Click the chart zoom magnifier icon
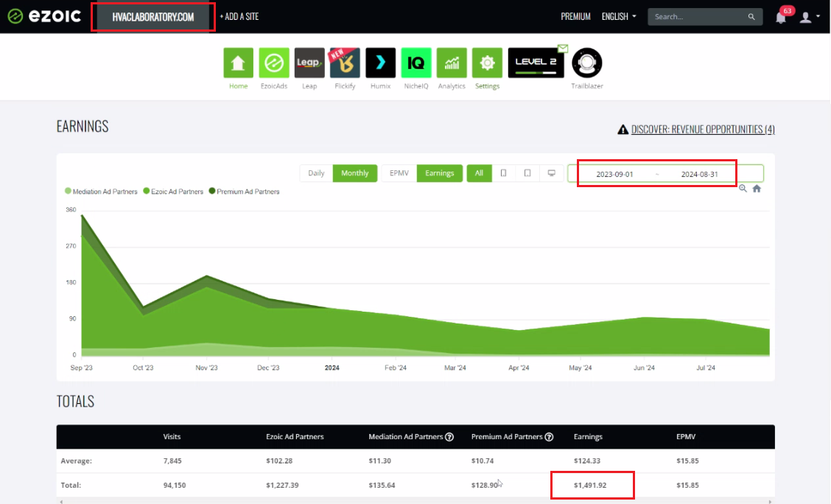The width and height of the screenshot is (831, 504). pyautogui.click(x=743, y=189)
